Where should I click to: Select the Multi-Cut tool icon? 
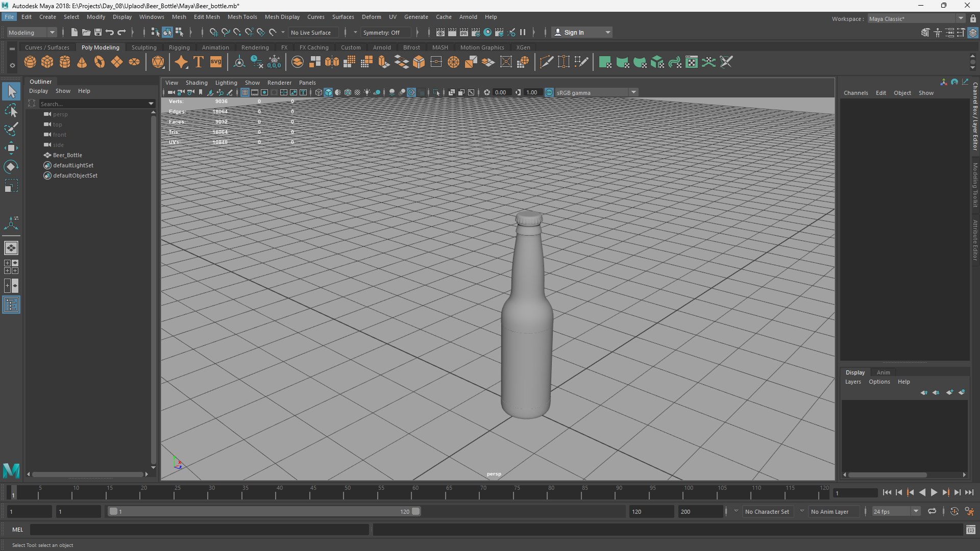(546, 62)
